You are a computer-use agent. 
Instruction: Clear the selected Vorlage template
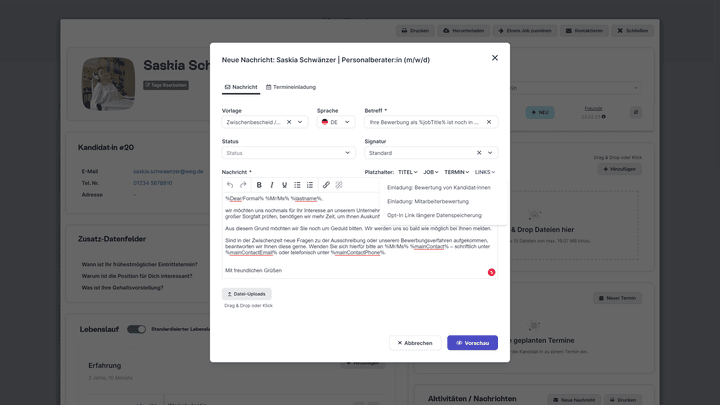click(289, 122)
